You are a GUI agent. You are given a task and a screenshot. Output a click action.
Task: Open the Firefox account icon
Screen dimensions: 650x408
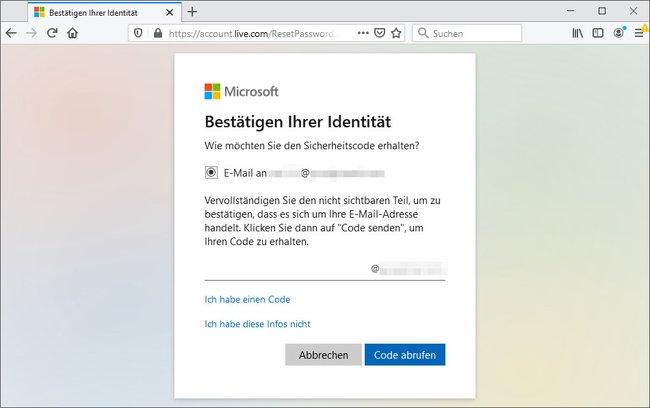click(x=619, y=33)
